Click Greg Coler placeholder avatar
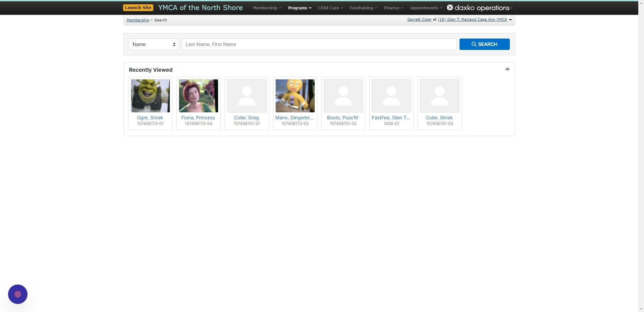Screen dimensions: 644x312 pyautogui.click(x=247, y=96)
